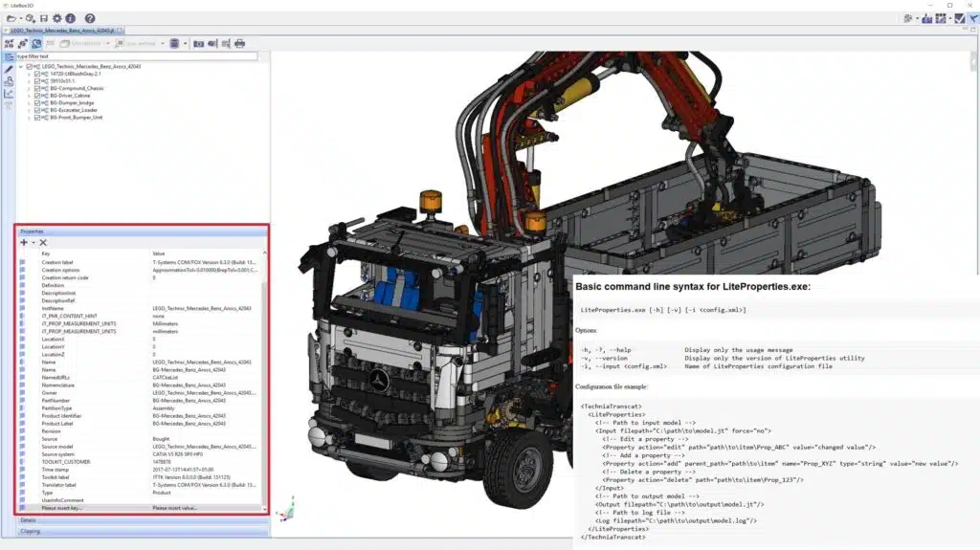Toggle the BG-Excavater_Loader checkbox
This screenshot has width=980, height=550.
pyautogui.click(x=37, y=110)
